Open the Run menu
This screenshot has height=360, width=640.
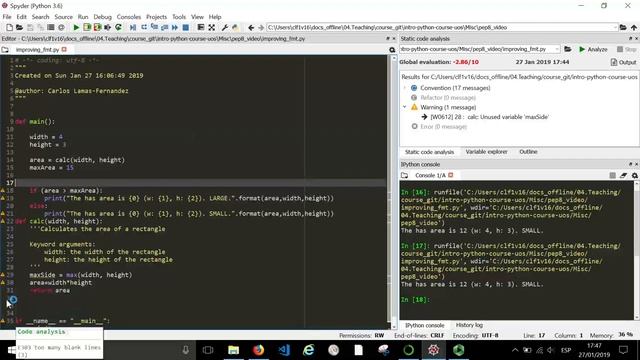pyautogui.click(x=83, y=17)
